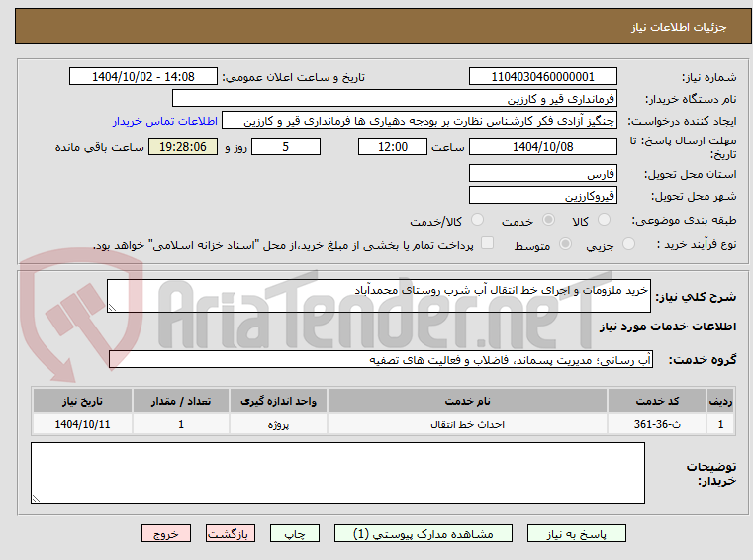The image size is (753, 560).
Task: Select the جزیی purchase type radio
Action: 628,244
